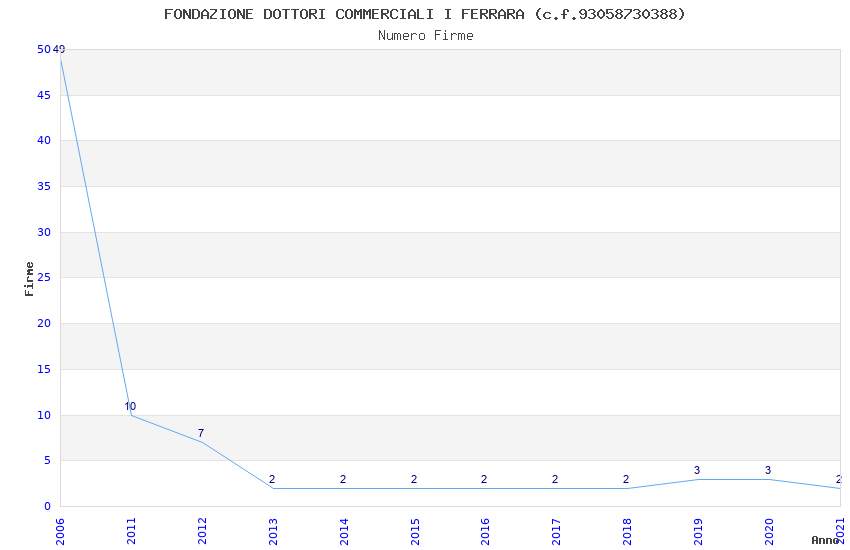Click the 2018 x-axis year label

[x=627, y=531]
